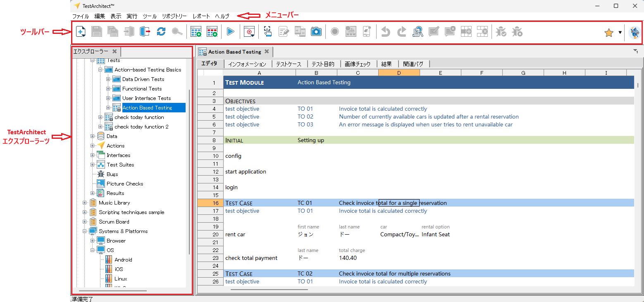Screen dimensions: 644x302
Task: Open the 結果 tab
Action: 386,64
